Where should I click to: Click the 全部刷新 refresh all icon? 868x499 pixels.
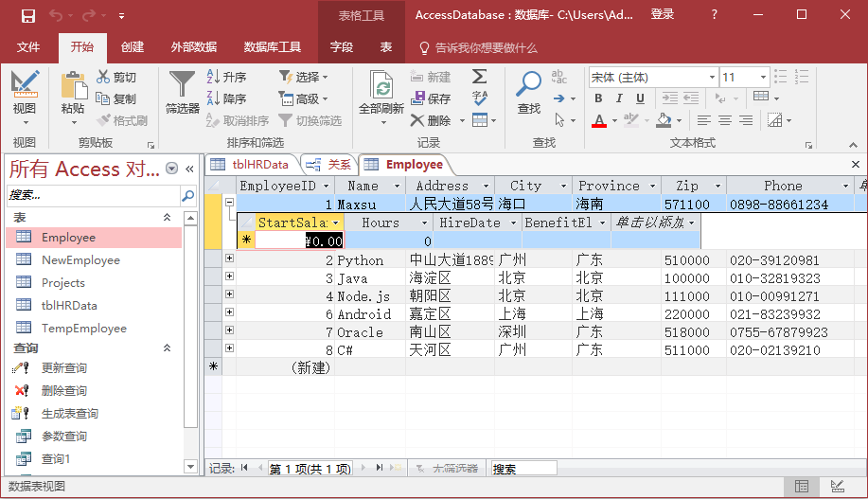(382, 90)
